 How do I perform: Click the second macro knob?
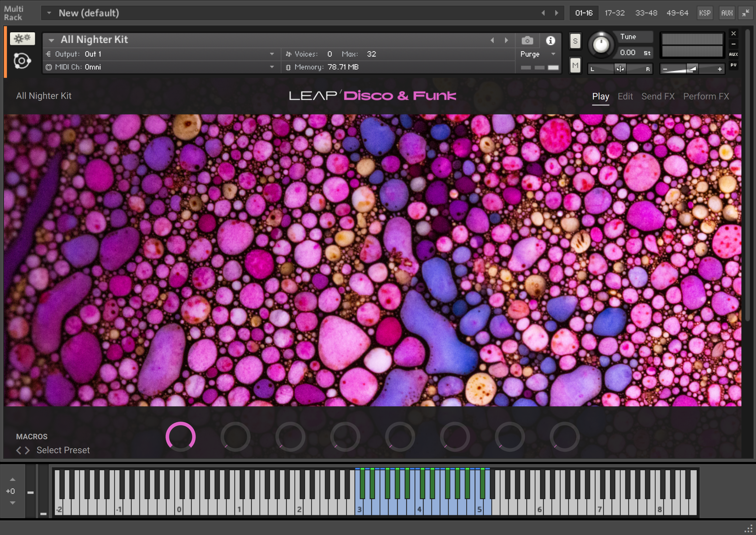point(235,437)
